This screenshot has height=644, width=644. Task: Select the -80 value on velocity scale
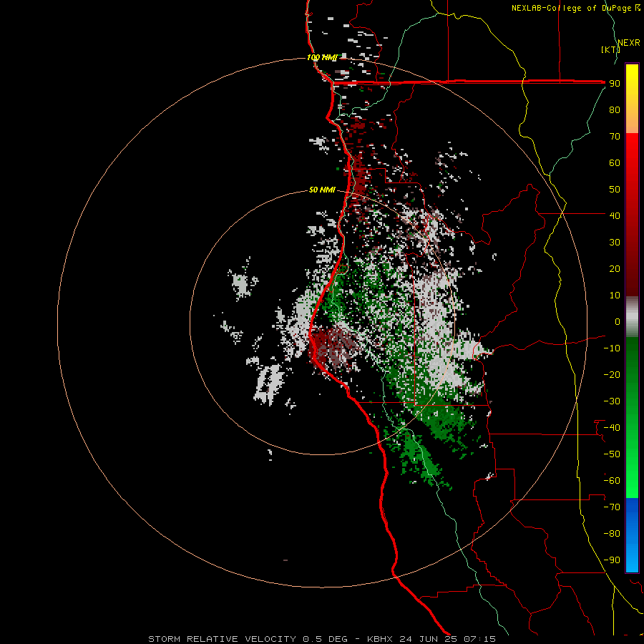click(612, 534)
